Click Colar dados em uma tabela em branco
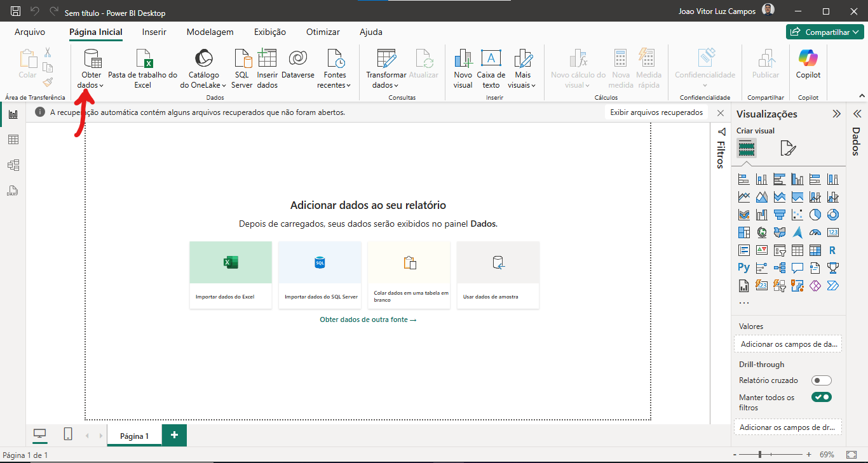This screenshot has width=868, height=463. click(409, 275)
